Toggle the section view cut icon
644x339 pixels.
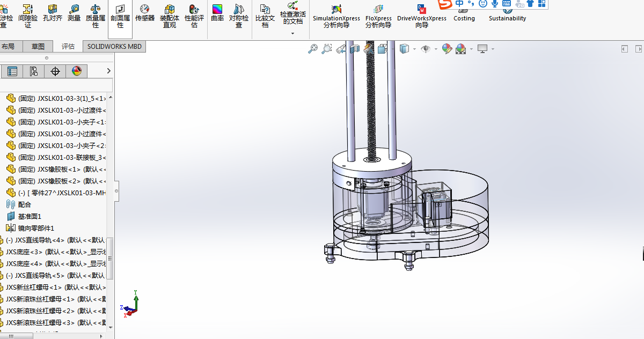coord(354,49)
